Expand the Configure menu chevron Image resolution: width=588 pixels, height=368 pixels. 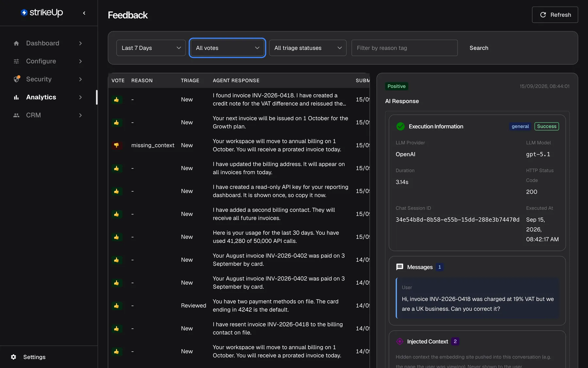click(x=80, y=61)
